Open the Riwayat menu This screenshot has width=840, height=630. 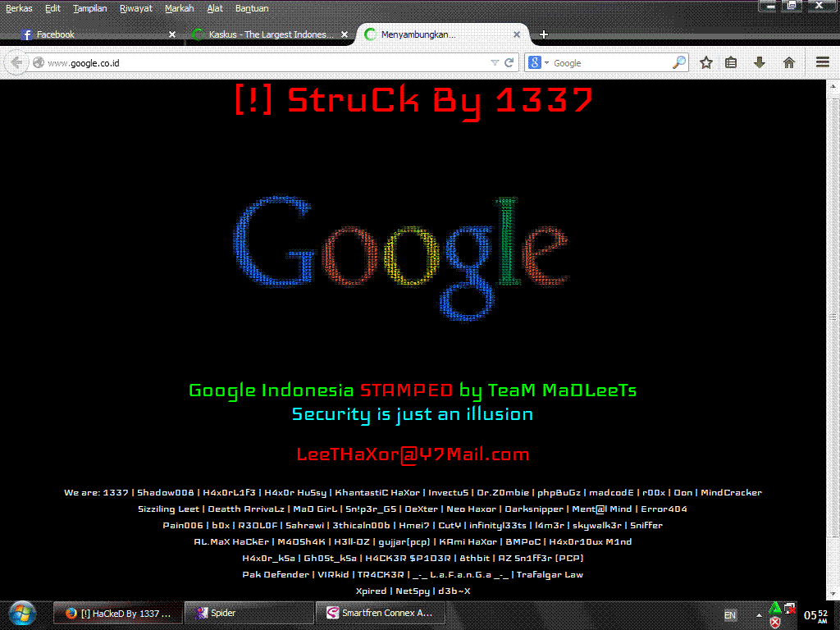[x=136, y=8]
